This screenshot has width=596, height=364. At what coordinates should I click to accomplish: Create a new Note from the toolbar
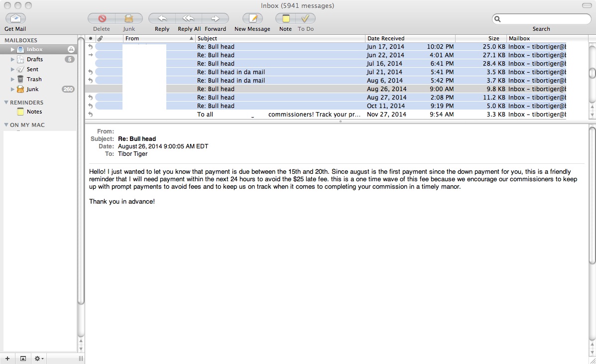coord(285,18)
